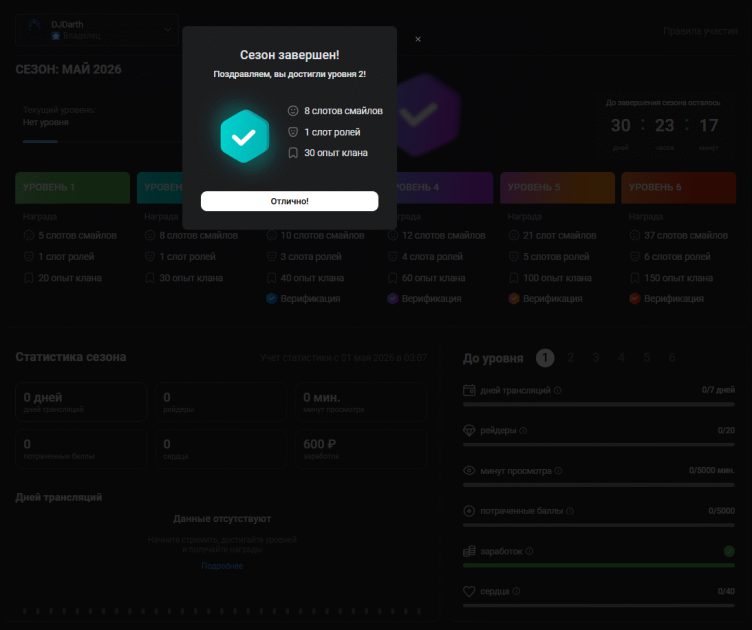The image size is (752, 630).
Task: Click the Отлично! button in the dialog
Action: tap(289, 201)
